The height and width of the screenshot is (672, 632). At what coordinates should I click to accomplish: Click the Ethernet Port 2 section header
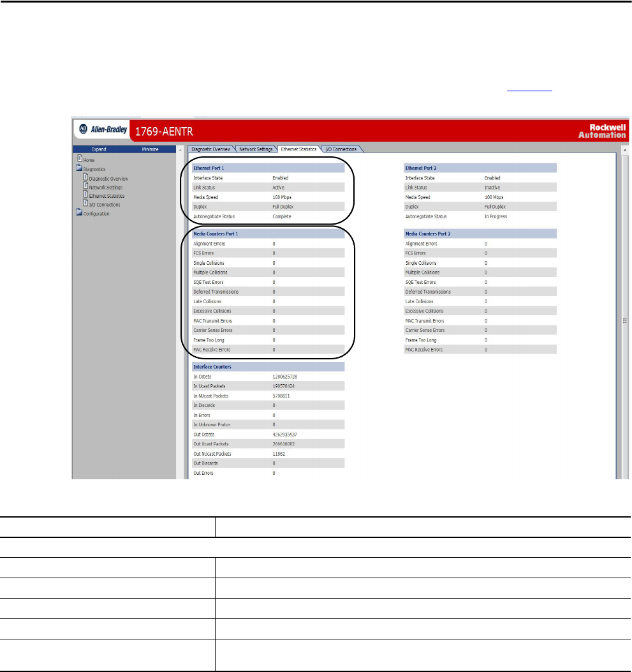pyautogui.click(x=480, y=168)
